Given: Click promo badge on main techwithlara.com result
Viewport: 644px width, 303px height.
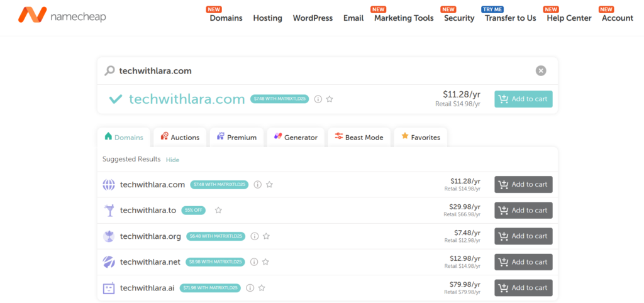Looking at the screenshot, I should (279, 99).
